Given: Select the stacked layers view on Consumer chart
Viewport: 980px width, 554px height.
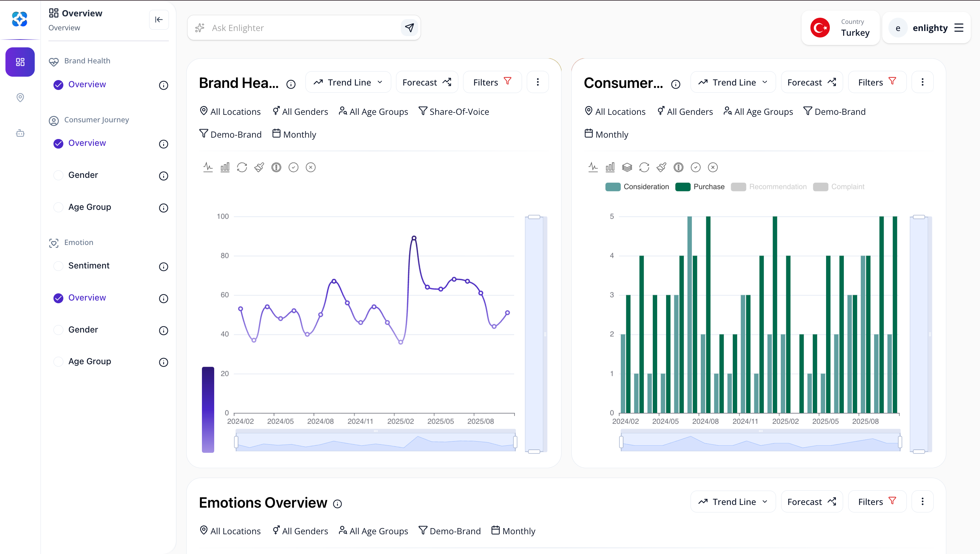Looking at the screenshot, I should (x=627, y=167).
